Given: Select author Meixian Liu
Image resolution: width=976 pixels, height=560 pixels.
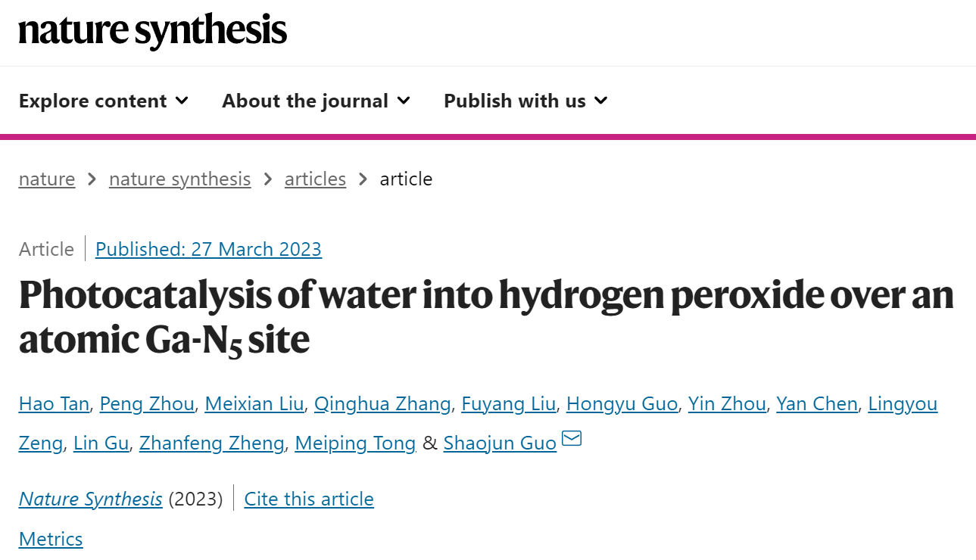Looking at the screenshot, I should pyautogui.click(x=254, y=404).
